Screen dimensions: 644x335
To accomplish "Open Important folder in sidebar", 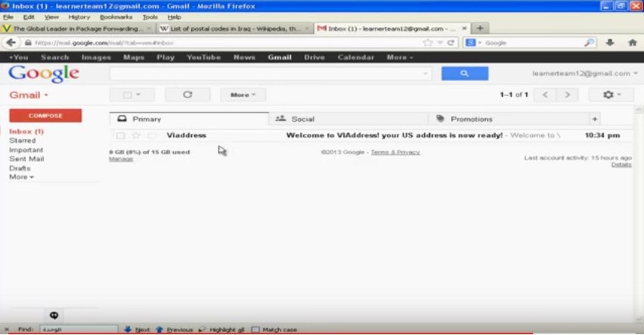I will tap(26, 150).
